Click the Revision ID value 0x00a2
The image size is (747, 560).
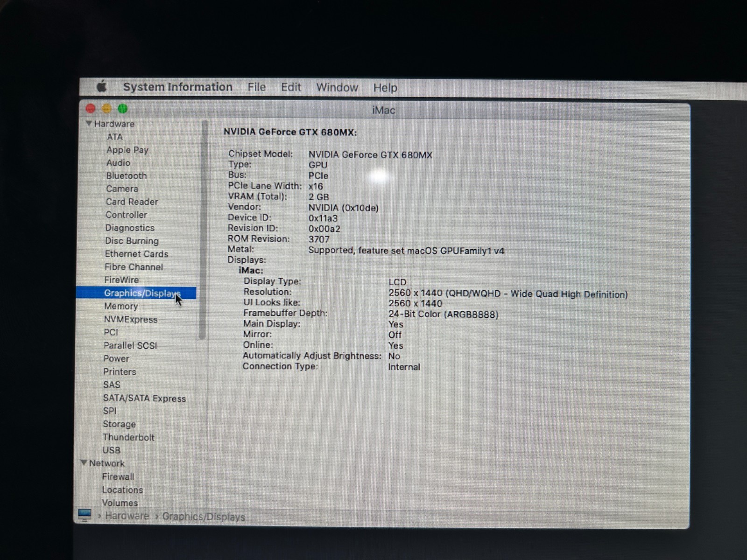click(x=324, y=229)
